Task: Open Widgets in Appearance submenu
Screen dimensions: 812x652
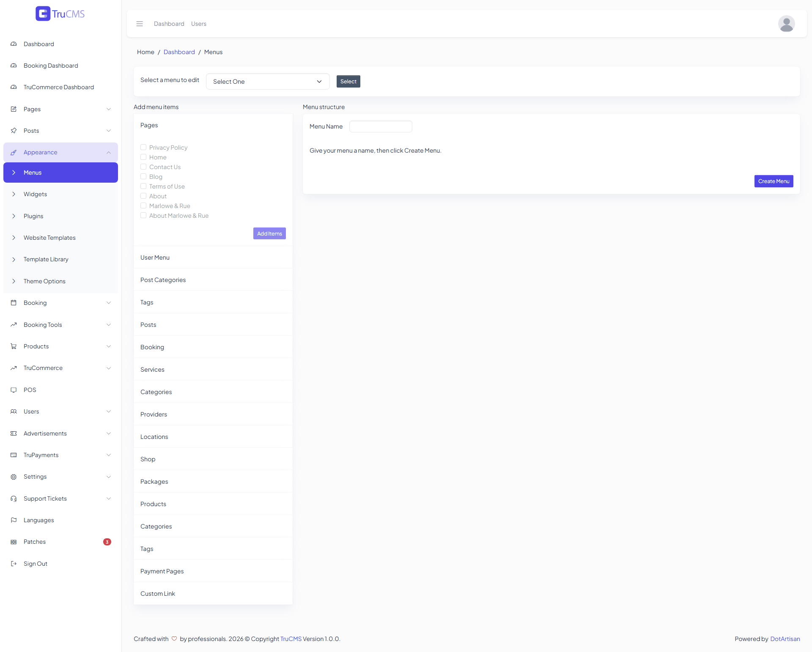Action: pos(60,194)
